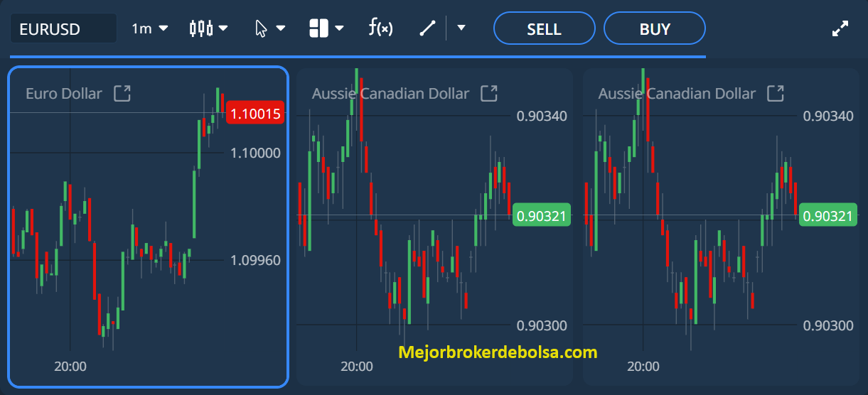Image resolution: width=868 pixels, height=395 pixels.
Task: Pop out the rightmost Aussie Canadian Dollar chart
Action: (x=776, y=93)
